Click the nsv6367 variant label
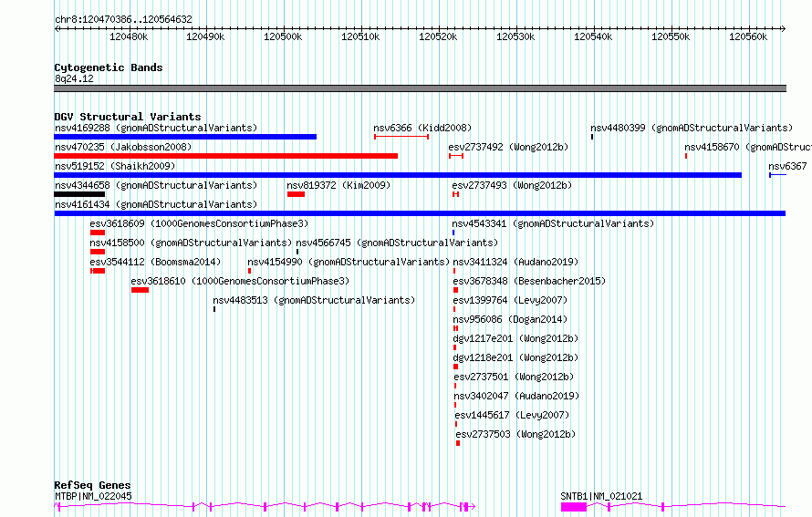 click(x=787, y=166)
